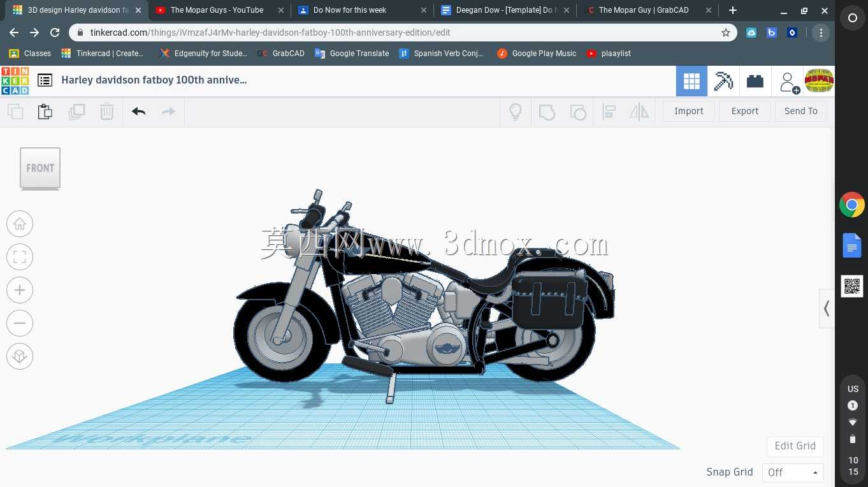This screenshot has width=868, height=487.
Task: Click the Import button
Action: click(689, 111)
